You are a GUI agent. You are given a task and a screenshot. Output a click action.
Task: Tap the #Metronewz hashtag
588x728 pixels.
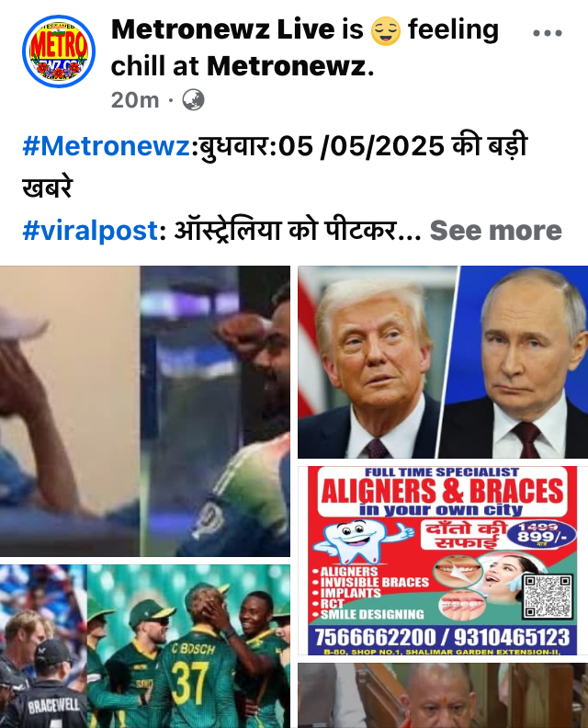pos(107,146)
